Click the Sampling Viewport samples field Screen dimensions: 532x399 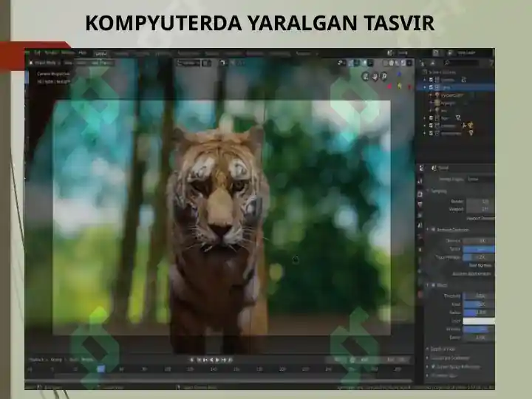click(480, 209)
